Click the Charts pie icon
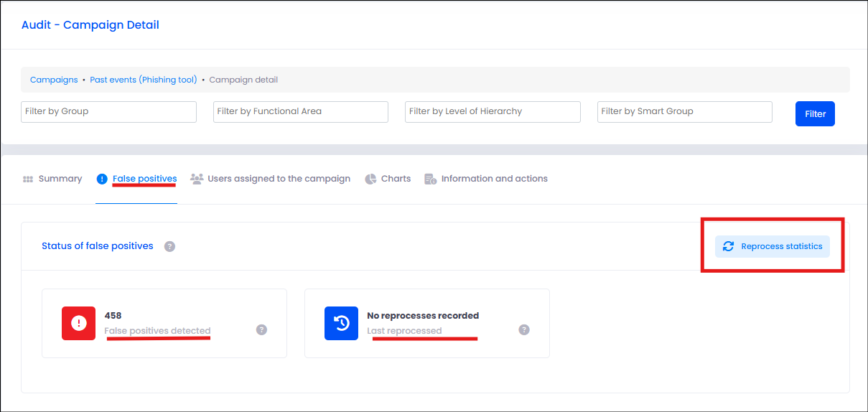Viewport: 868px width, 412px height. pos(370,179)
